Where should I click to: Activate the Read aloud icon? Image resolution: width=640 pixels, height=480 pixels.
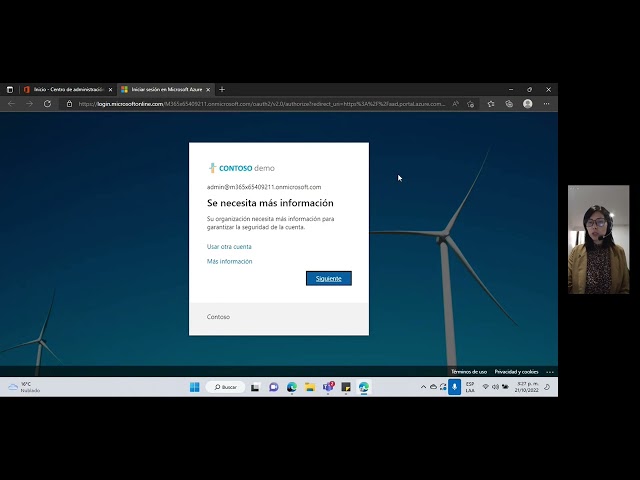click(x=456, y=104)
